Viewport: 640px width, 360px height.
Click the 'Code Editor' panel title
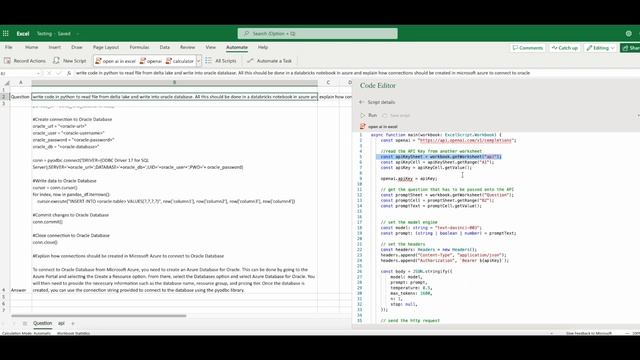click(378, 86)
